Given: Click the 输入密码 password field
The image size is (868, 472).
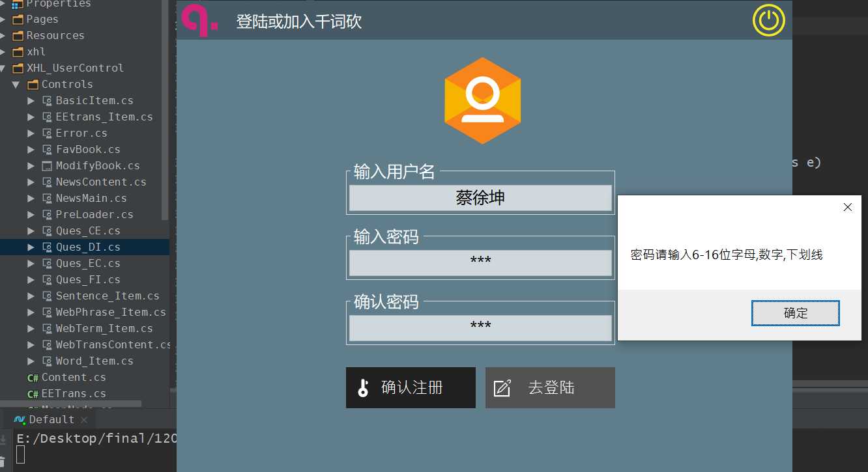Looking at the screenshot, I should (x=480, y=263).
